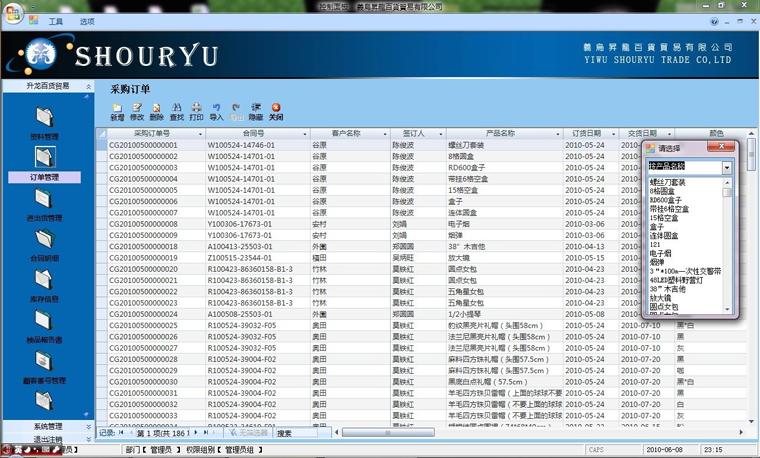Select the 订单管理 sidebar icon
This screenshot has width=760, height=458.
point(45,157)
